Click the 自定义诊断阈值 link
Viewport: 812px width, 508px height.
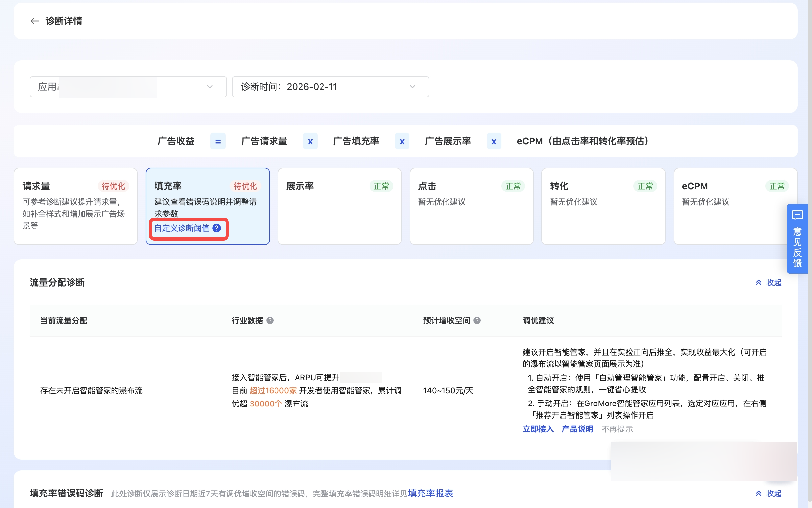click(x=182, y=228)
